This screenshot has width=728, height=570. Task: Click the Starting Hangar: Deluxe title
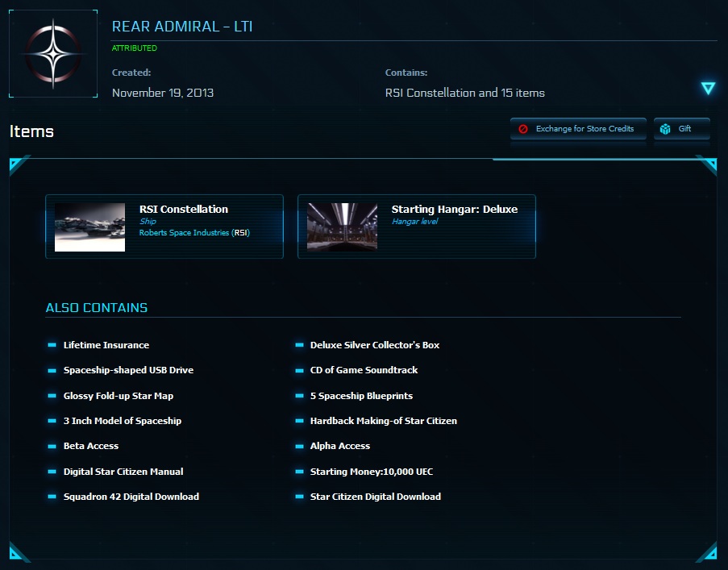pos(454,210)
